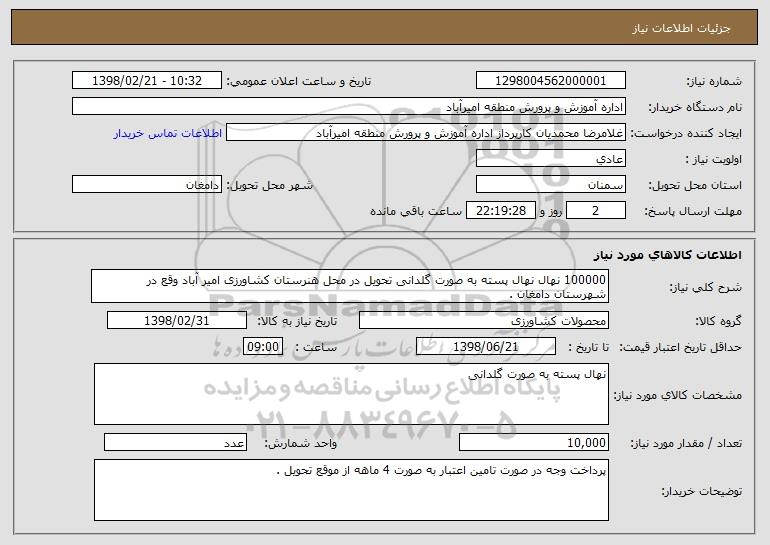
Task: Select the شماره نیاز field 1298004562000001
Action: tap(550, 81)
